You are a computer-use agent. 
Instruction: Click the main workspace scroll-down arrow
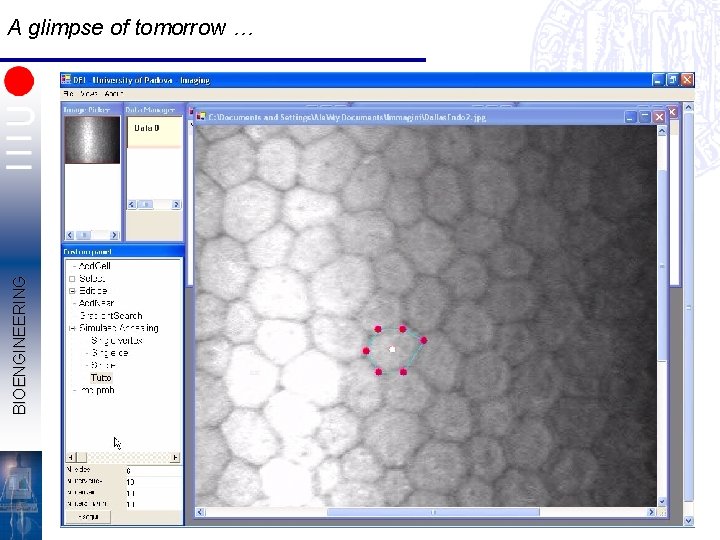click(x=688, y=520)
